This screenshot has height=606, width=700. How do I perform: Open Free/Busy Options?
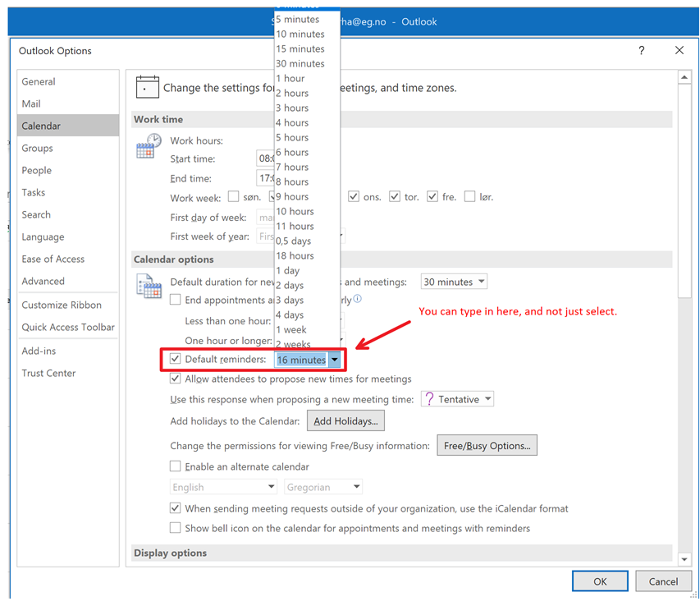pyautogui.click(x=487, y=446)
